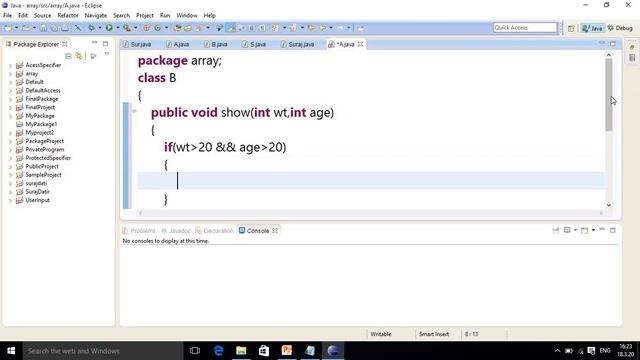This screenshot has height=360, width=640.
Task: Open the File menu
Action: 7,16
